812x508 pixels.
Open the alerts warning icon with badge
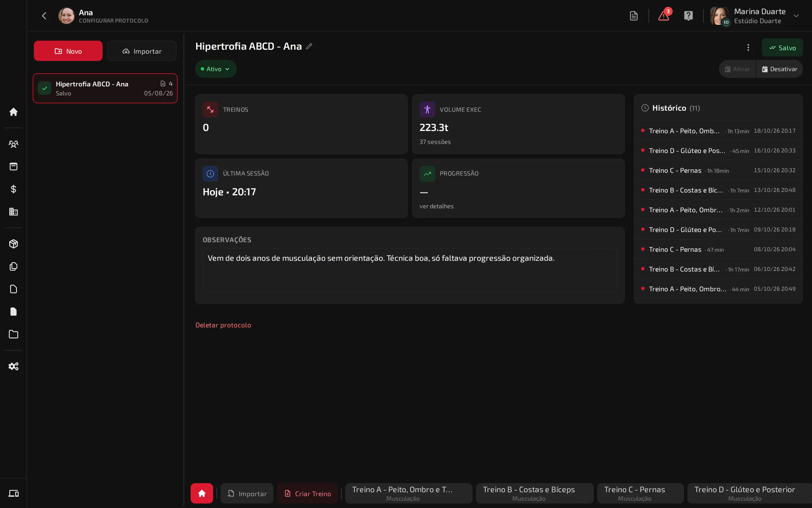coord(664,16)
